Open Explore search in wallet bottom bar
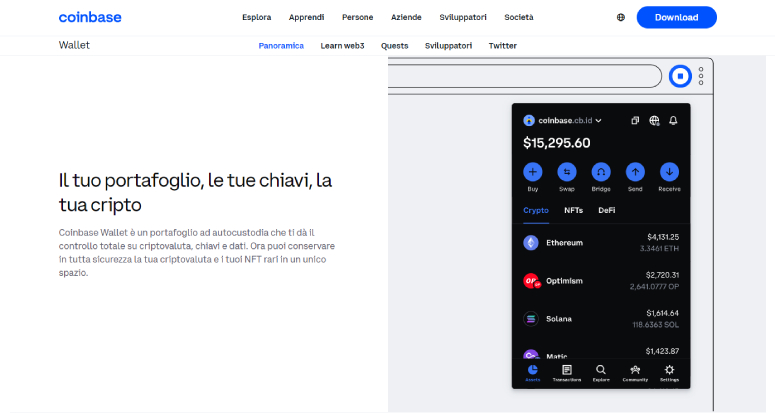The image size is (775, 413). (601, 373)
